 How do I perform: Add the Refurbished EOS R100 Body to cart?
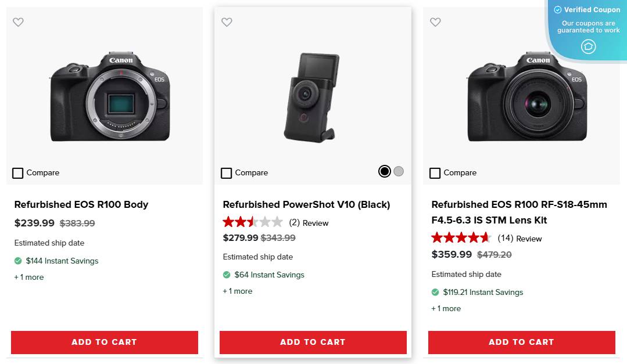point(105,342)
